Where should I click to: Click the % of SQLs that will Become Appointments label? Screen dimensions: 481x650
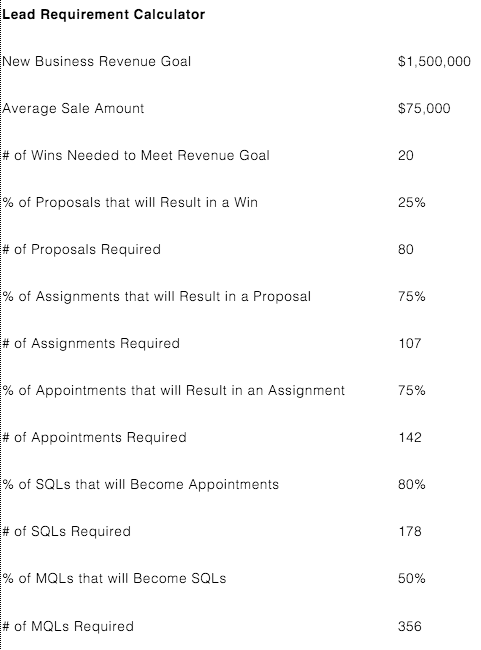tap(141, 485)
